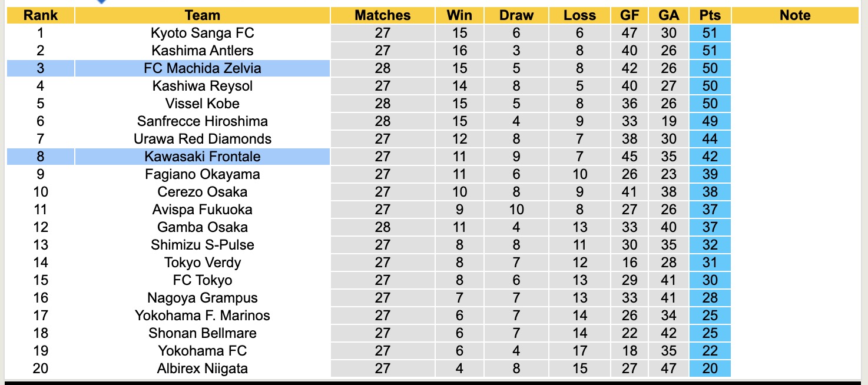The width and height of the screenshot is (868, 385).
Task: Click the GA column header
Action: [x=669, y=15]
